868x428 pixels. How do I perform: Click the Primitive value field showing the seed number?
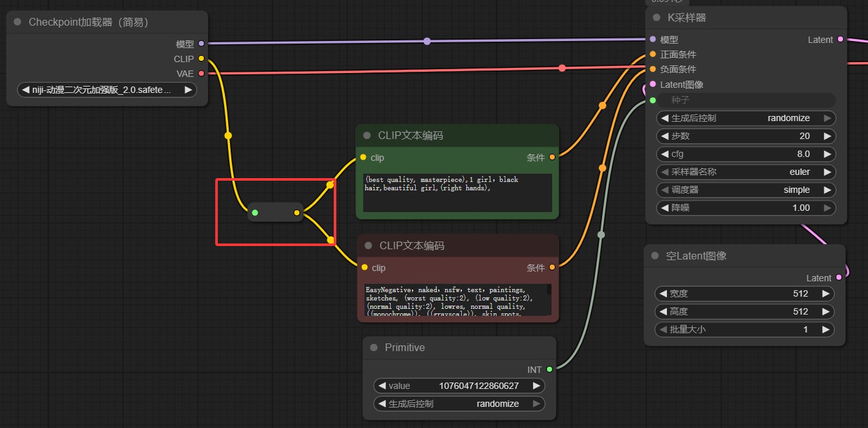[x=459, y=386]
